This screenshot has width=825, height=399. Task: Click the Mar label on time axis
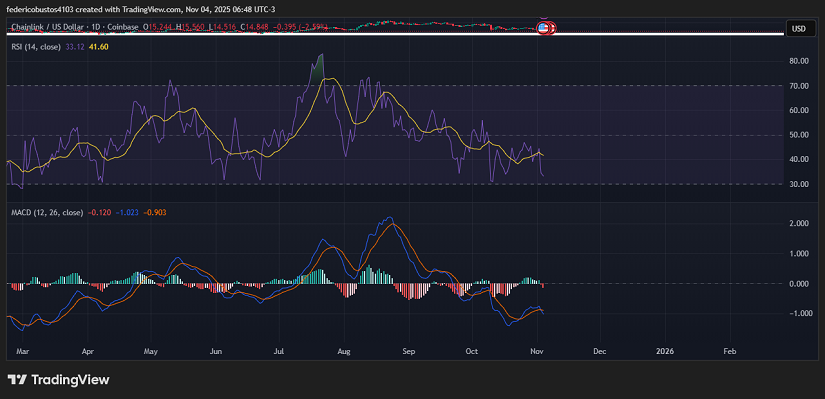[23, 351]
